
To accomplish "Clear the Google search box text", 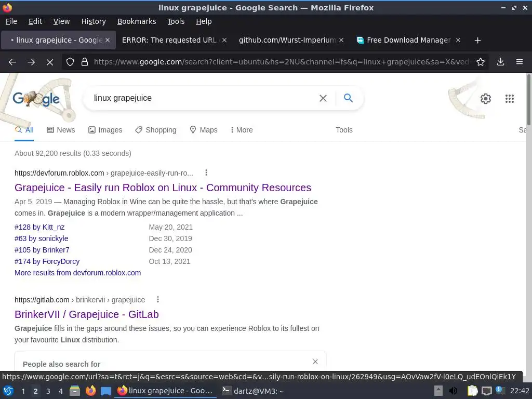I will [323, 98].
